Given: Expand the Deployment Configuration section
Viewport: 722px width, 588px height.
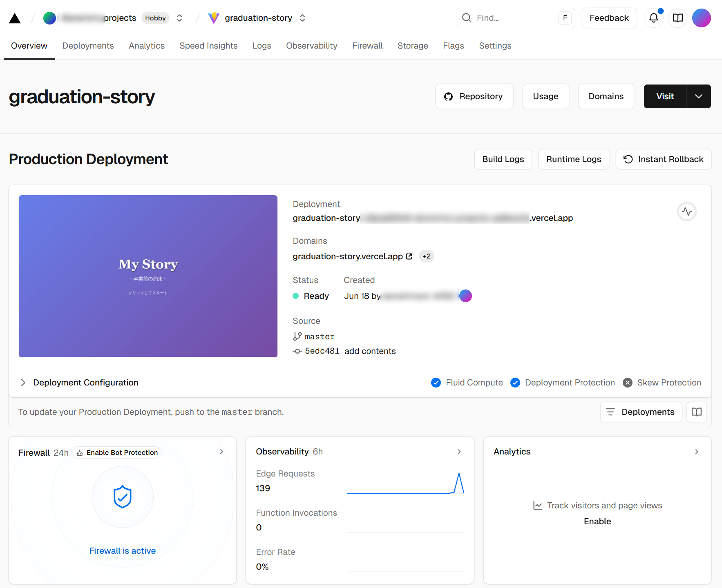Looking at the screenshot, I should [23, 383].
